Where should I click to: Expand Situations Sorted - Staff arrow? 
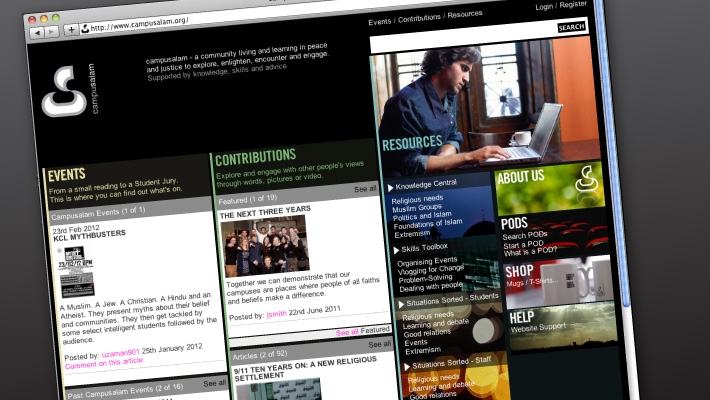(407, 366)
